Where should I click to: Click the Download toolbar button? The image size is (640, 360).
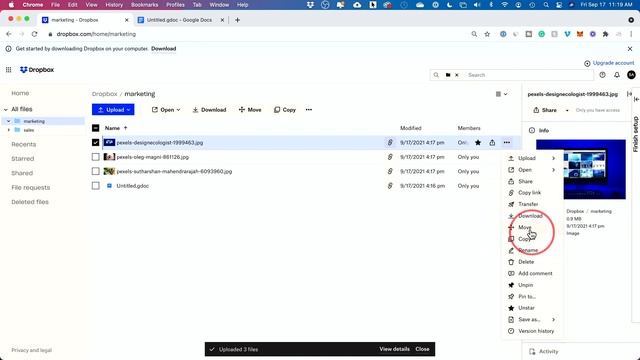209,110
